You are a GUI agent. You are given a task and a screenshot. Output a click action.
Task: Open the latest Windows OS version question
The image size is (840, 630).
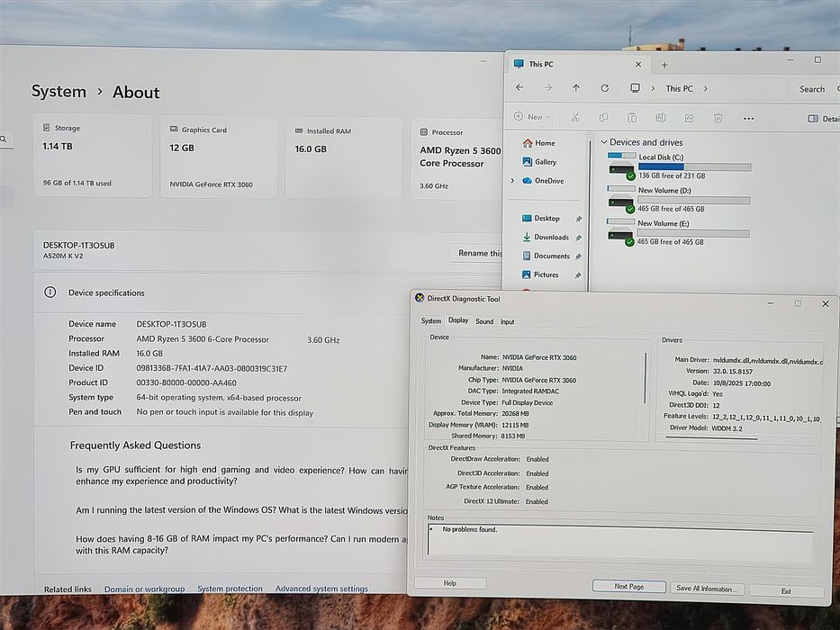pyautogui.click(x=241, y=510)
